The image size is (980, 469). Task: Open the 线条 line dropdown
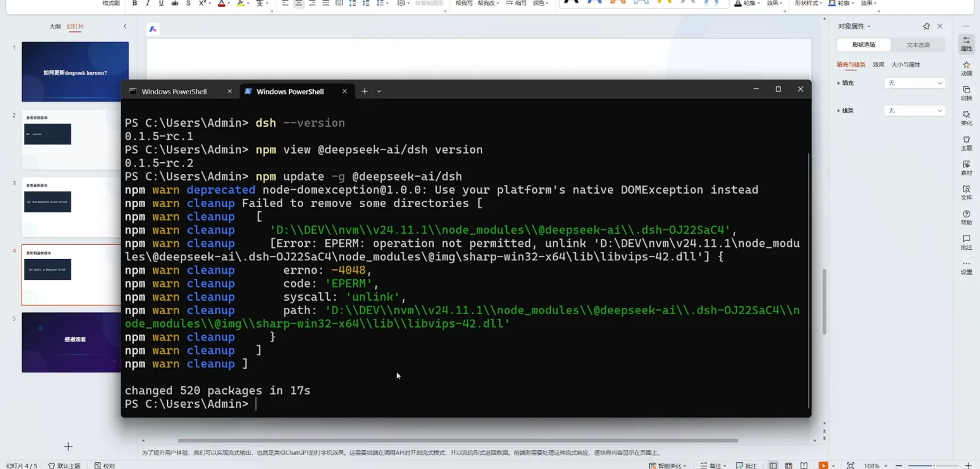(x=914, y=111)
